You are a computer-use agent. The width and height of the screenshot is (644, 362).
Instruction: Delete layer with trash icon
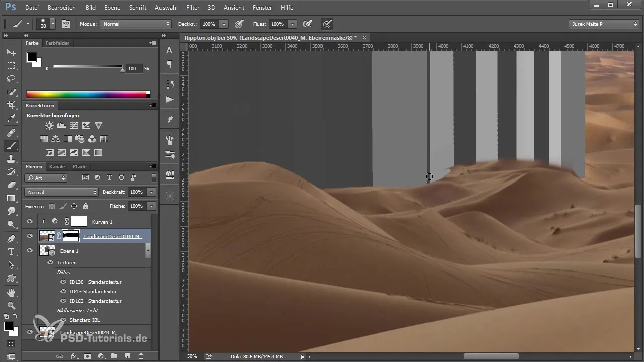click(x=141, y=356)
